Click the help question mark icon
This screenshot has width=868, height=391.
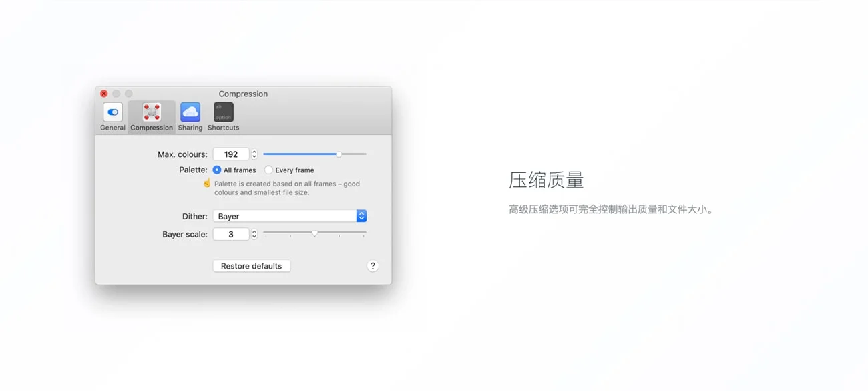[x=373, y=265]
